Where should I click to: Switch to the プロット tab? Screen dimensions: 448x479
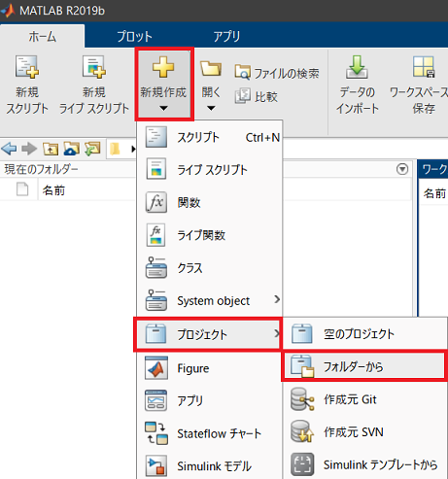(134, 36)
